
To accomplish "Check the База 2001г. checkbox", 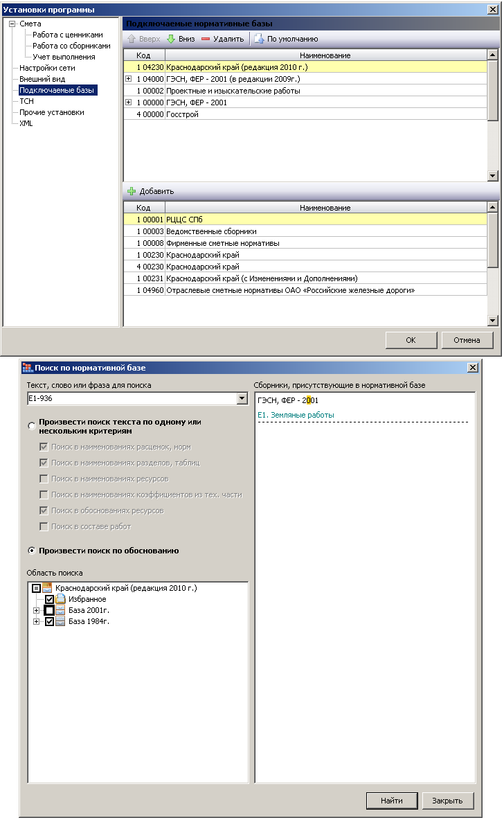I will (x=49, y=610).
